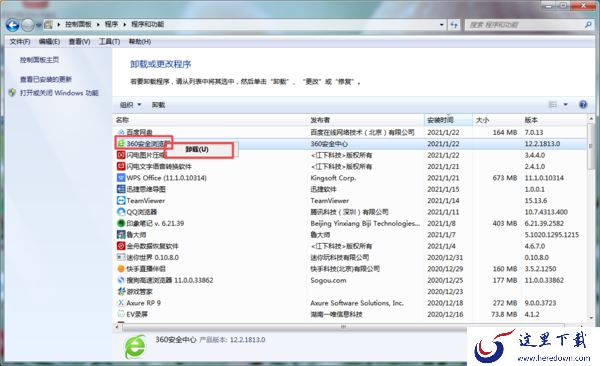Sort by the 名称 column header
Viewport: 600px width, 366px height.
pos(210,120)
